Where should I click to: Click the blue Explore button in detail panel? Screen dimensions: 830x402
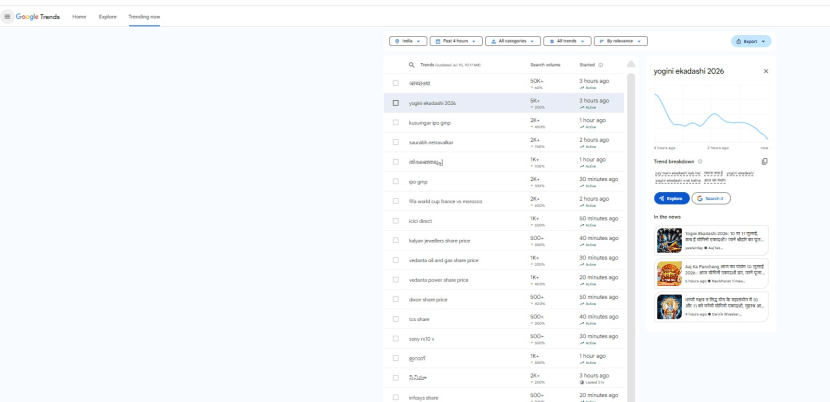click(672, 198)
